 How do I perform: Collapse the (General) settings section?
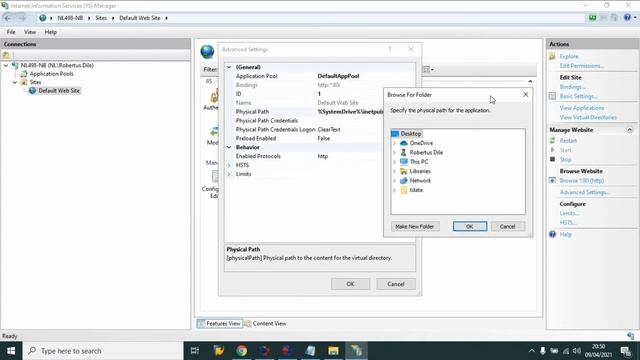pos(229,67)
